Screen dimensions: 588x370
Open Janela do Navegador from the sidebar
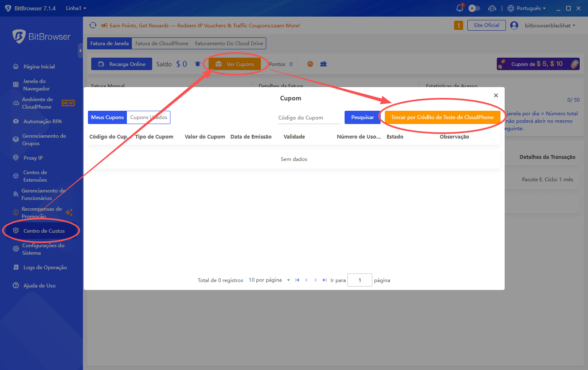pos(36,85)
